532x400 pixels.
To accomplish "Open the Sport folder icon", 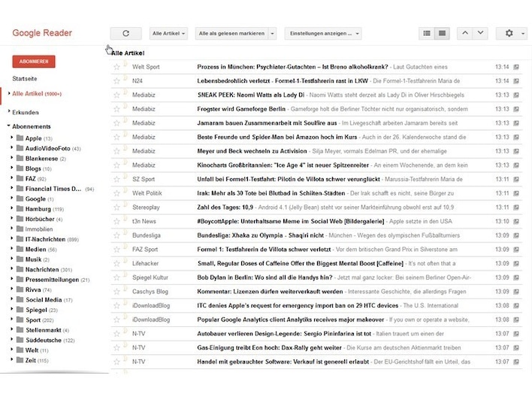I will [x=20, y=320].
